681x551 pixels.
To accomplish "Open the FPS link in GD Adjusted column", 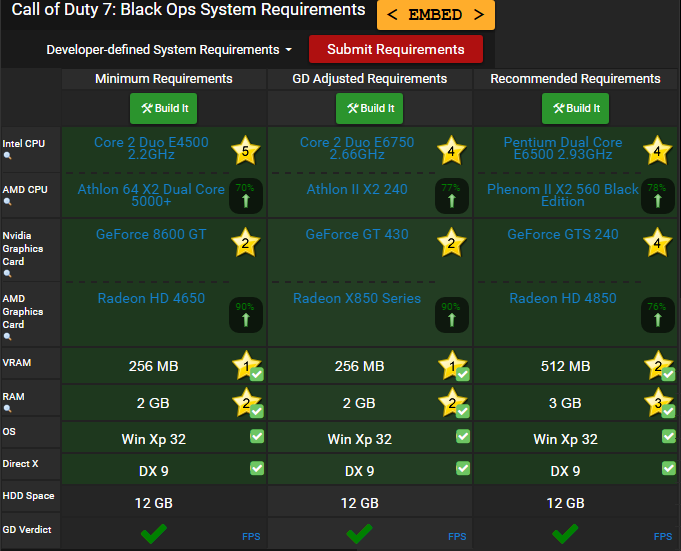I will tap(457, 537).
